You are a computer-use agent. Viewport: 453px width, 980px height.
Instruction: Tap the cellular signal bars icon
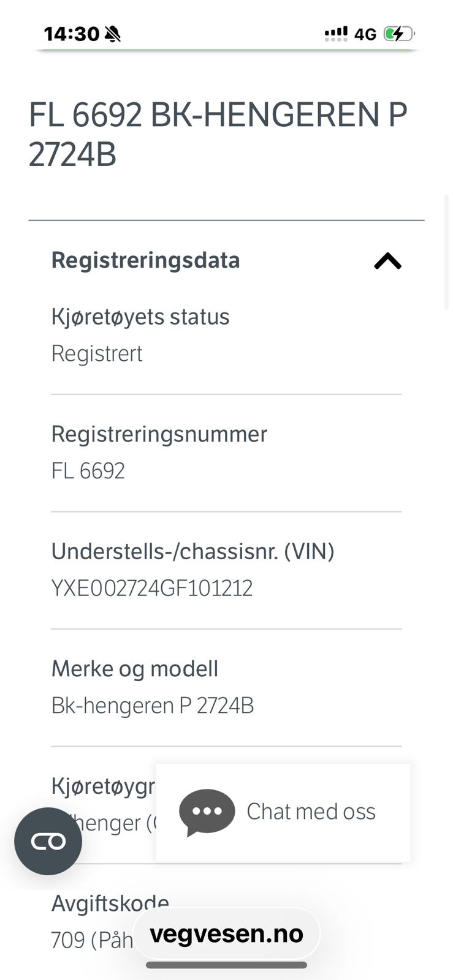pos(336,34)
